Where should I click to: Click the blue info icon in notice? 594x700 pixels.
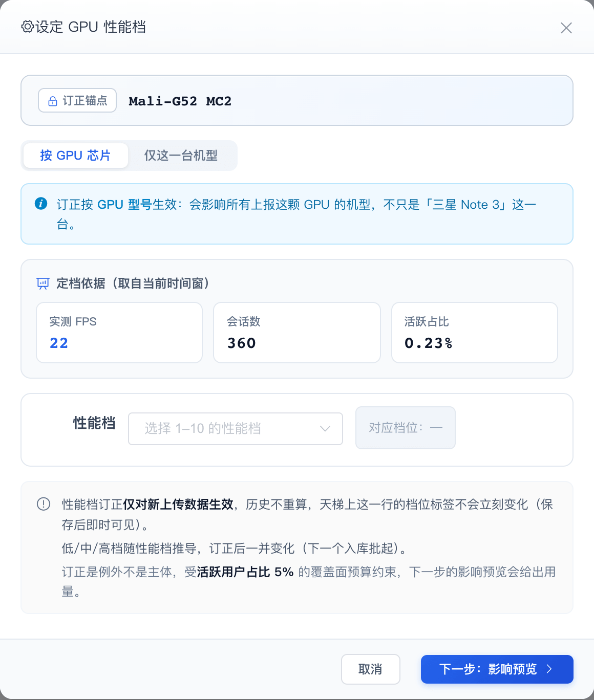pyautogui.click(x=41, y=204)
